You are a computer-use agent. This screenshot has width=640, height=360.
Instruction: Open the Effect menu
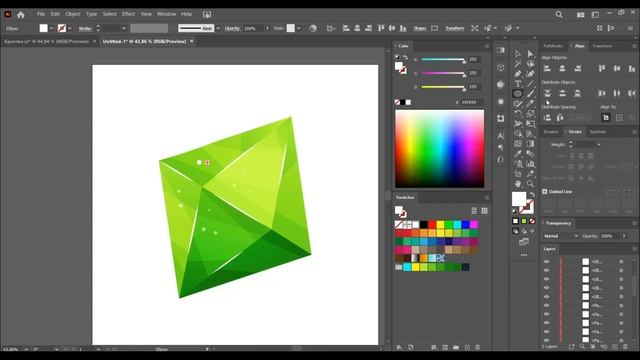tap(128, 14)
